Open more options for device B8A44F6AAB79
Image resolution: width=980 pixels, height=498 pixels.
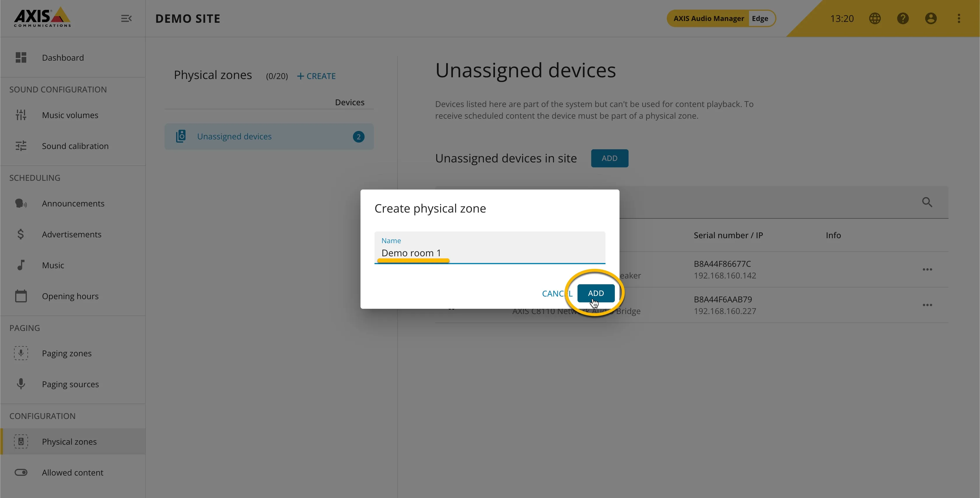[928, 305]
